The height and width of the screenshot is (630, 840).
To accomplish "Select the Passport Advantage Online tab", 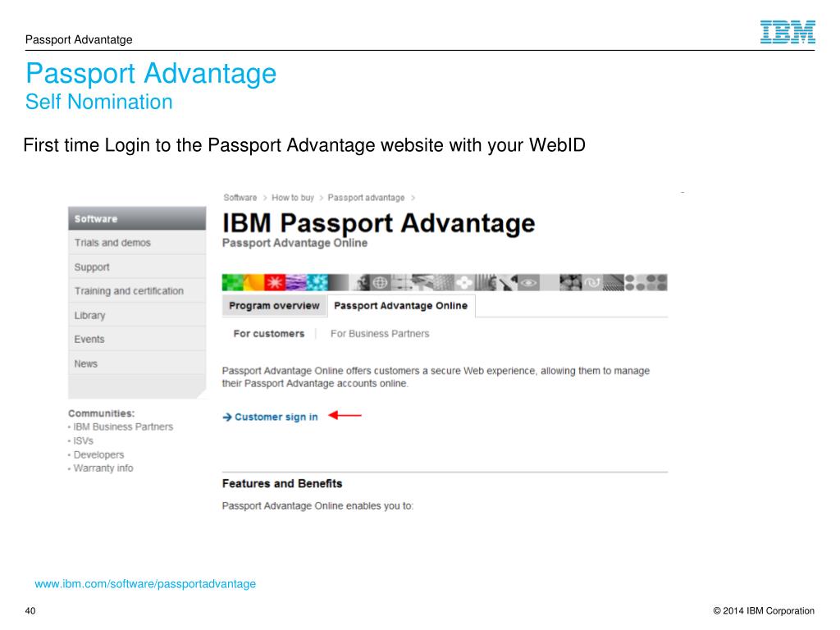I will tap(400, 305).
